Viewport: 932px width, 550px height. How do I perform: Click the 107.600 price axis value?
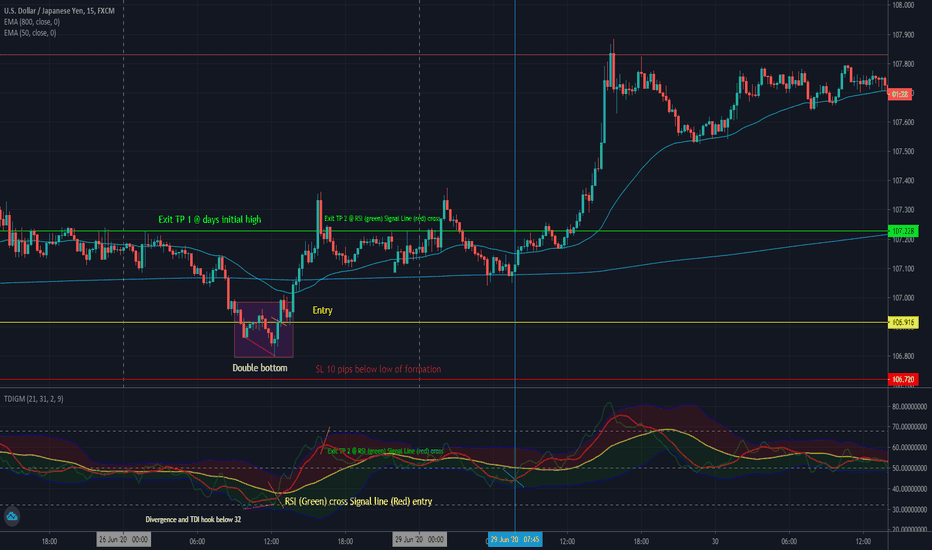[903, 122]
